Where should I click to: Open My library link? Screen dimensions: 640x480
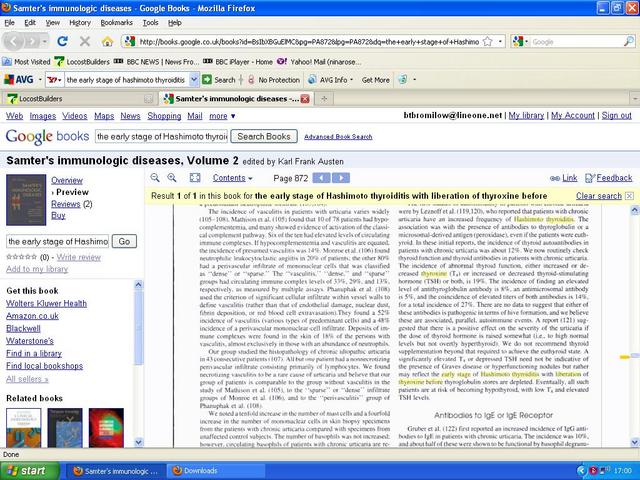tap(526, 116)
